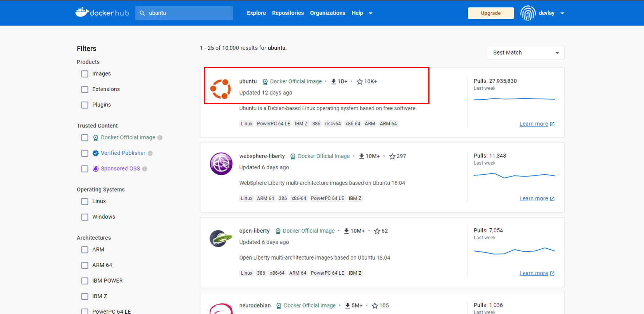Check the Sponsored OSS filter

[x=85, y=169]
